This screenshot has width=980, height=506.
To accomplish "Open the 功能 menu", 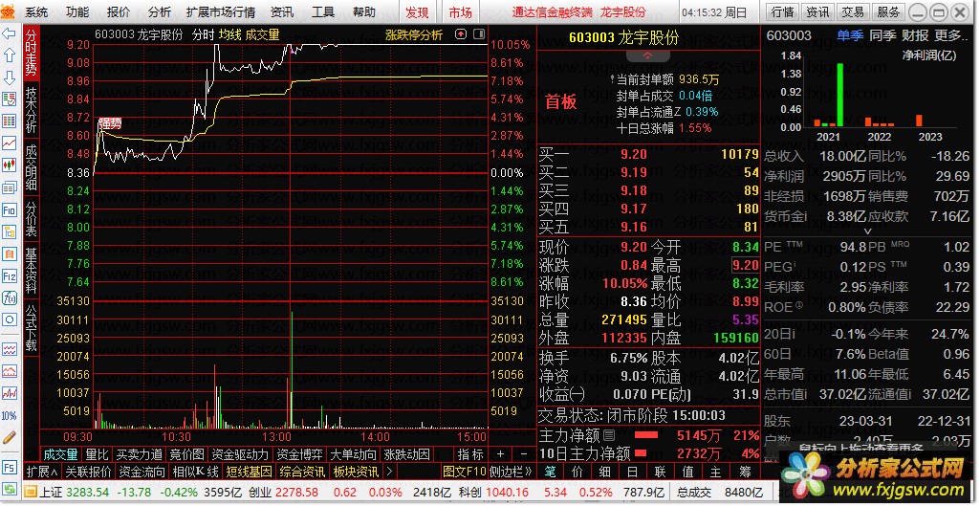I will (x=77, y=12).
